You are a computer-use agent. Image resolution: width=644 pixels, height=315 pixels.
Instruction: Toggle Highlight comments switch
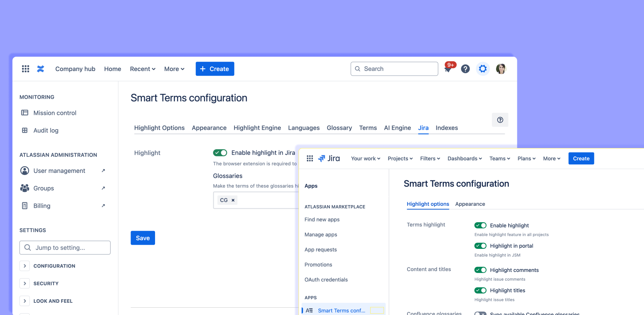pyautogui.click(x=480, y=270)
